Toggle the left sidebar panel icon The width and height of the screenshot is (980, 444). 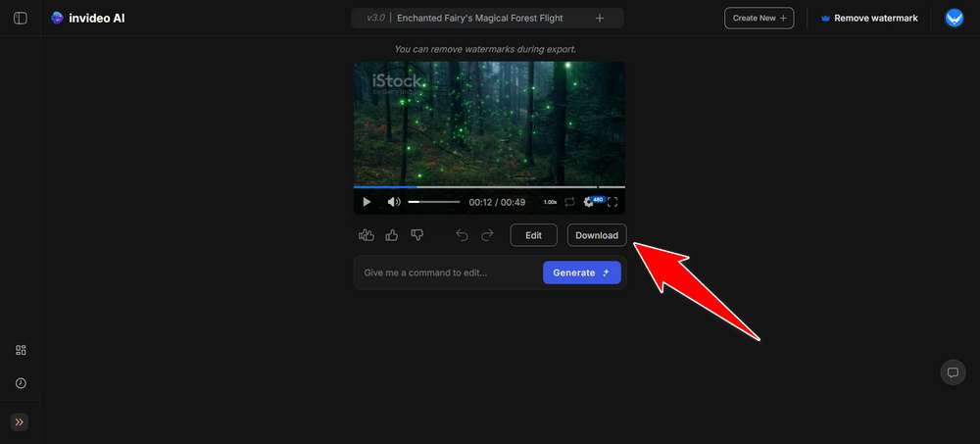[x=20, y=19]
